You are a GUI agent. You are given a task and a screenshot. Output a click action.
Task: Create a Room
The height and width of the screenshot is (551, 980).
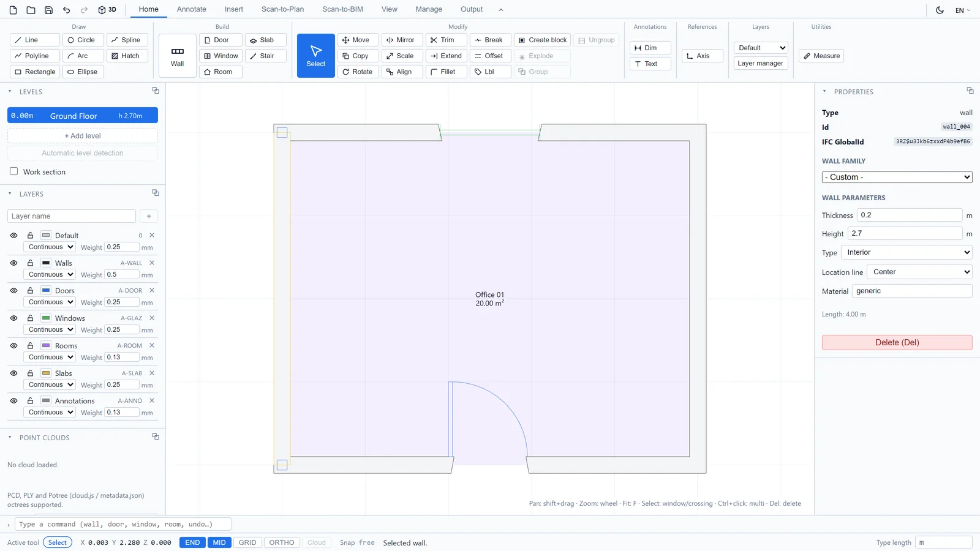pyautogui.click(x=221, y=72)
